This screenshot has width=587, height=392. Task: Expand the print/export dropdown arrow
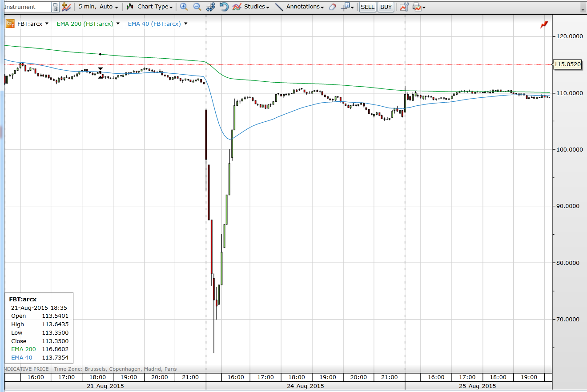coord(424,8)
